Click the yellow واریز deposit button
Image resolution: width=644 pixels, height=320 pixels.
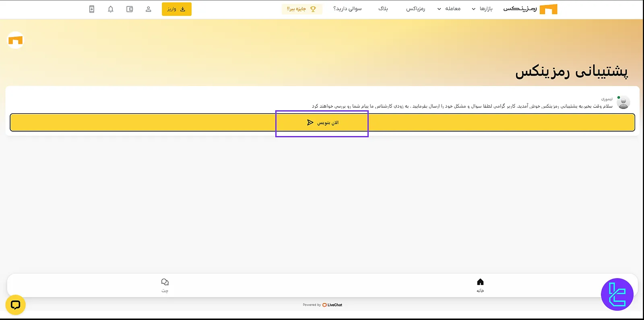point(177,9)
